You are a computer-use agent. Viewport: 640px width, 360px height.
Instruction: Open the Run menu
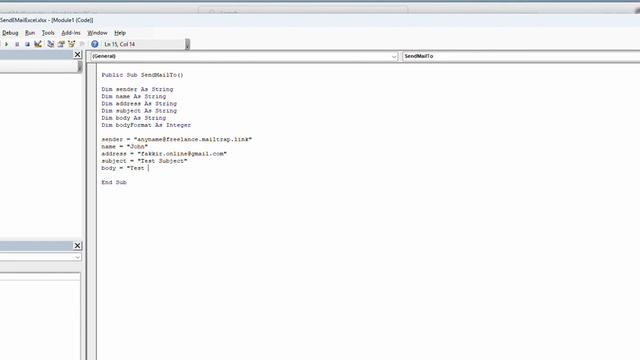30,33
